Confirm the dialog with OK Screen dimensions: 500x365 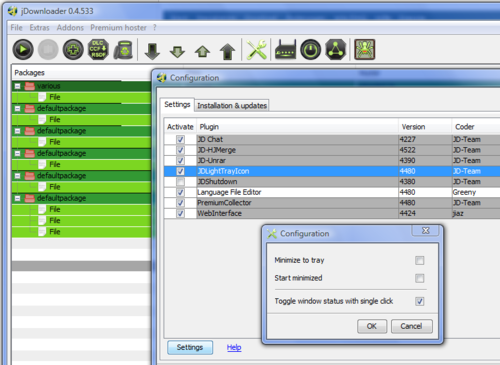372,326
